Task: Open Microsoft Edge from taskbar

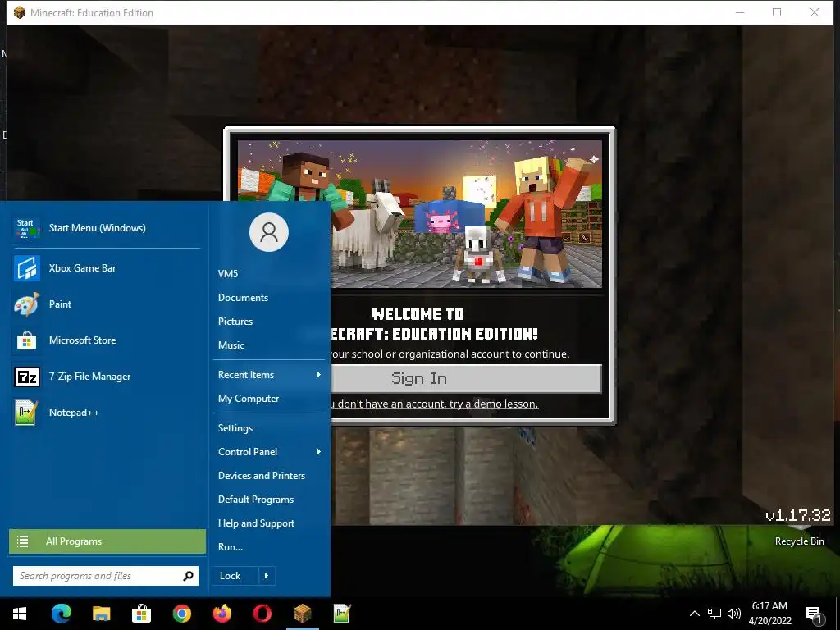Action: [x=61, y=614]
